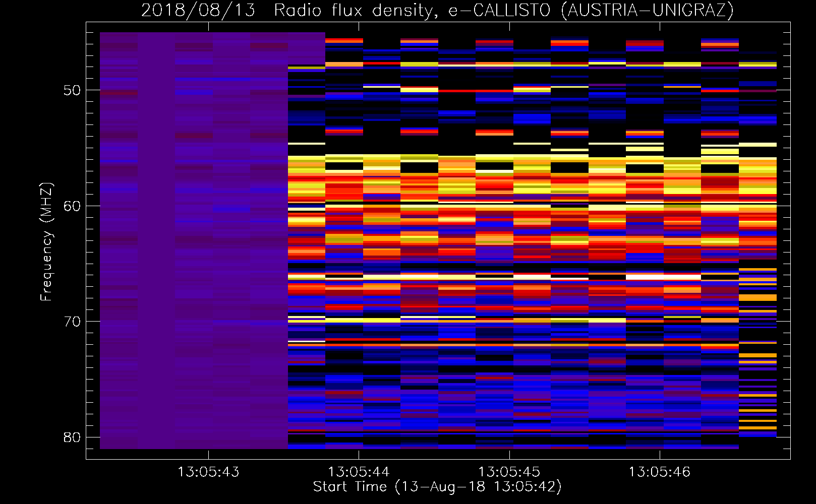
Task: Click the frequency tick label 70
Action: [72, 322]
